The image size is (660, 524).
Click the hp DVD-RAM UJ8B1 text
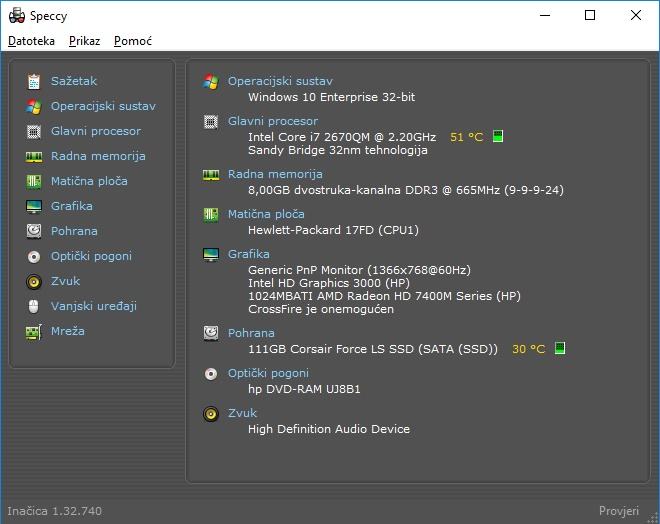tap(304, 389)
